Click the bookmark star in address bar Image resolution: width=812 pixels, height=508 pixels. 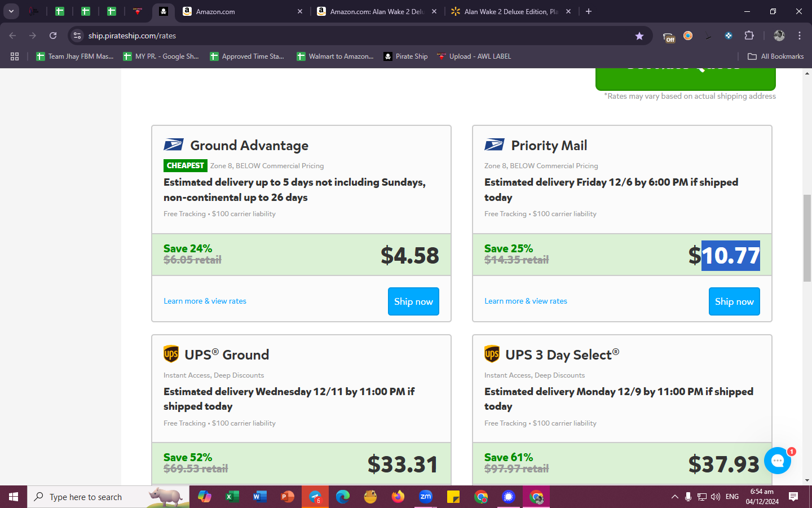point(639,36)
